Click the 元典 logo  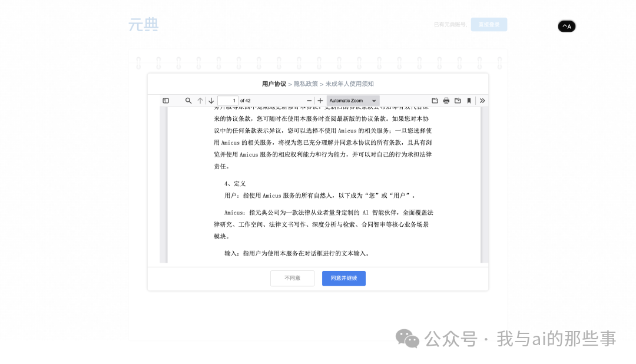144,25
